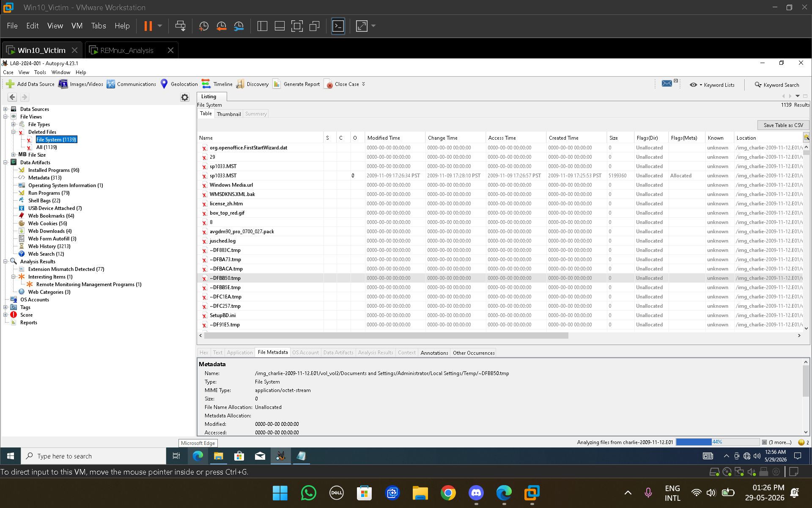Open the Keyword Lists dropdown
812x508 pixels.
click(x=712, y=85)
